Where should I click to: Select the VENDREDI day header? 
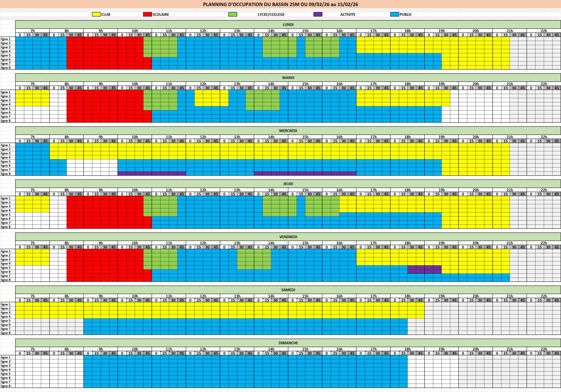[x=288, y=237]
